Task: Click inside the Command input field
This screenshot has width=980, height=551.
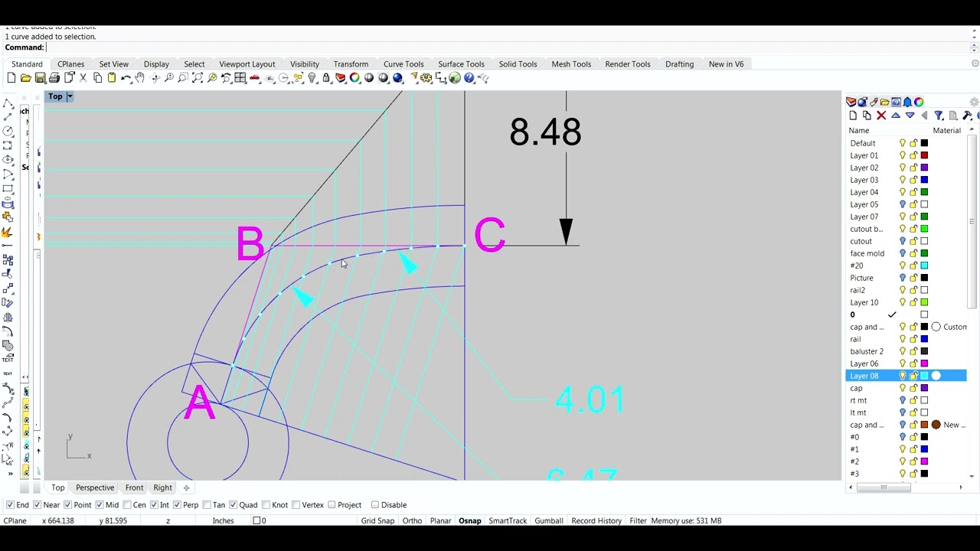Action: 505,47
